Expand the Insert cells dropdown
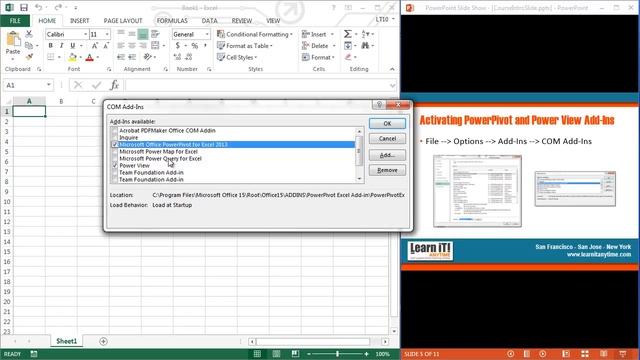 332,34
